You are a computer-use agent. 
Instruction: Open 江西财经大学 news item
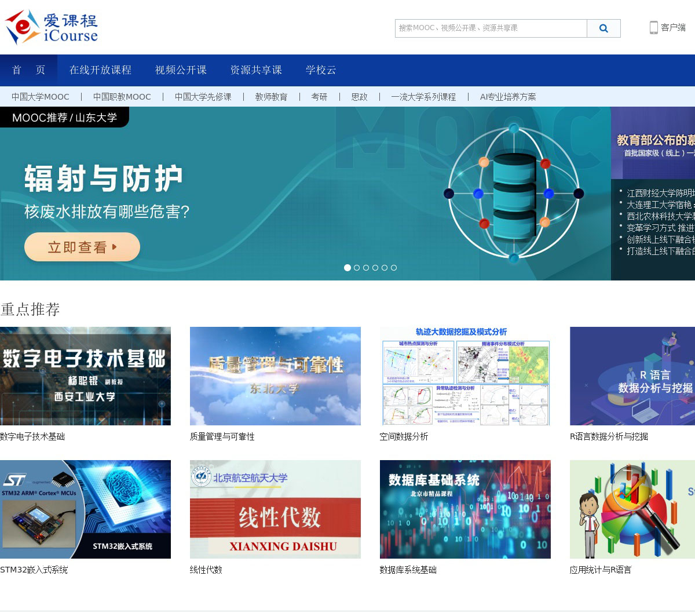[x=660, y=193]
